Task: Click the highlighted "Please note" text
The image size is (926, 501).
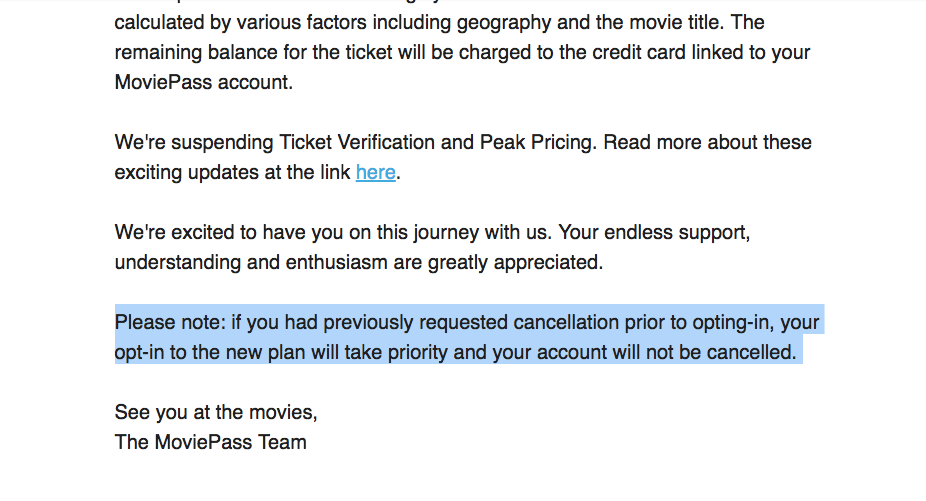Action: [170, 323]
